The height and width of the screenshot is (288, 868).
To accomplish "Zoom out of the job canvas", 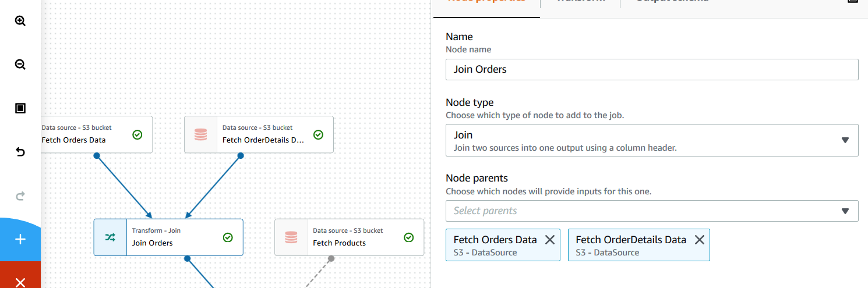I will tap(20, 65).
